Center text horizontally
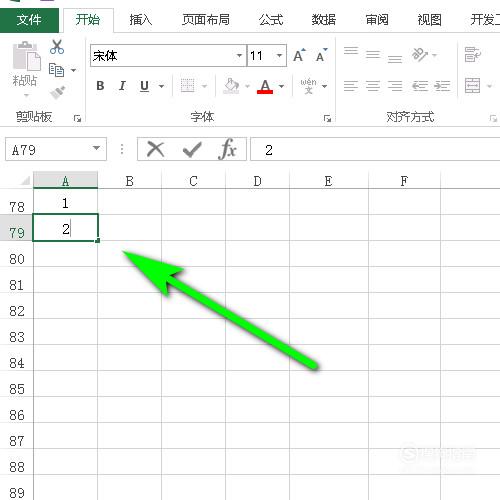 [x=373, y=86]
